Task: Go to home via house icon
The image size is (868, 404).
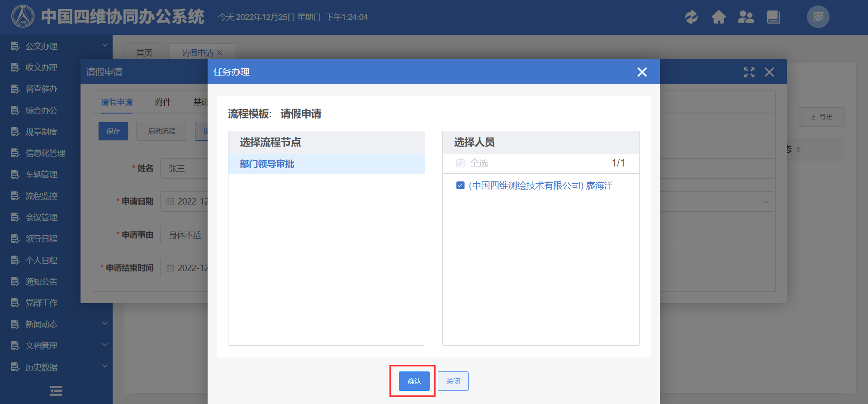Action: (x=718, y=17)
